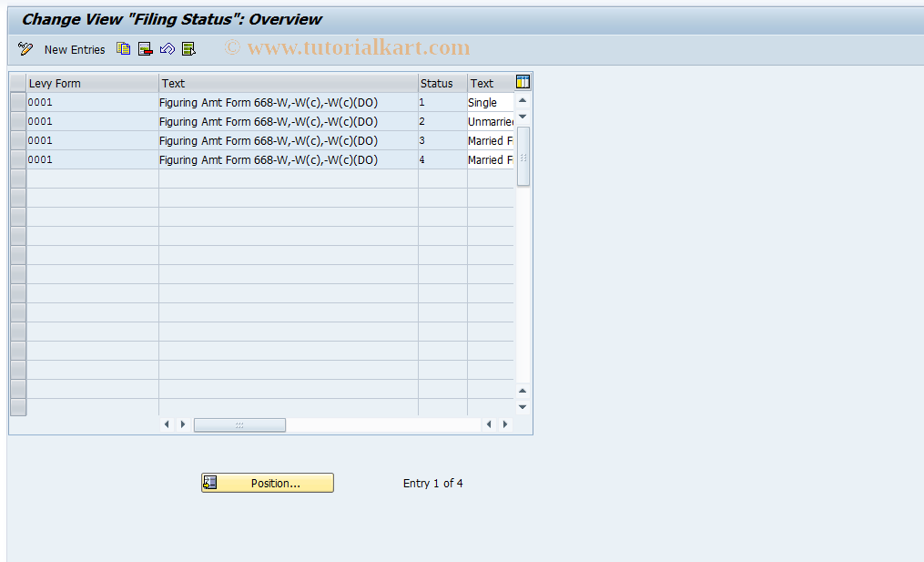This screenshot has height=562, width=924.
Task: Click the Display/Change toggle pencil icon
Action: coord(25,49)
